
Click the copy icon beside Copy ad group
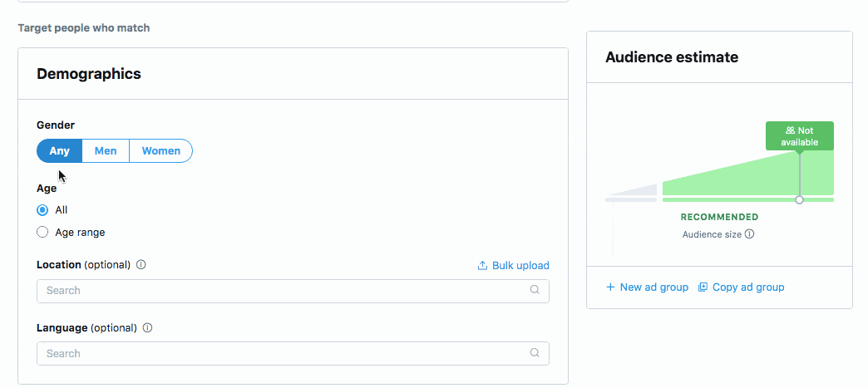(x=703, y=287)
